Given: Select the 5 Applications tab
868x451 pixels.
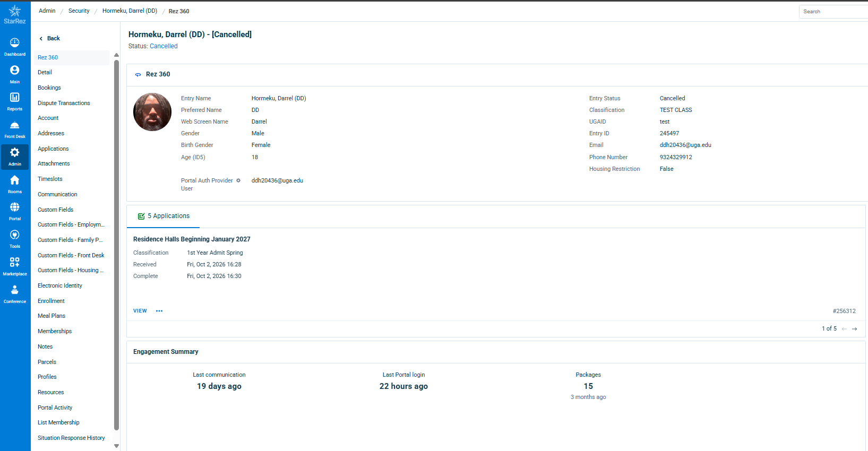Looking at the screenshot, I should tap(164, 216).
